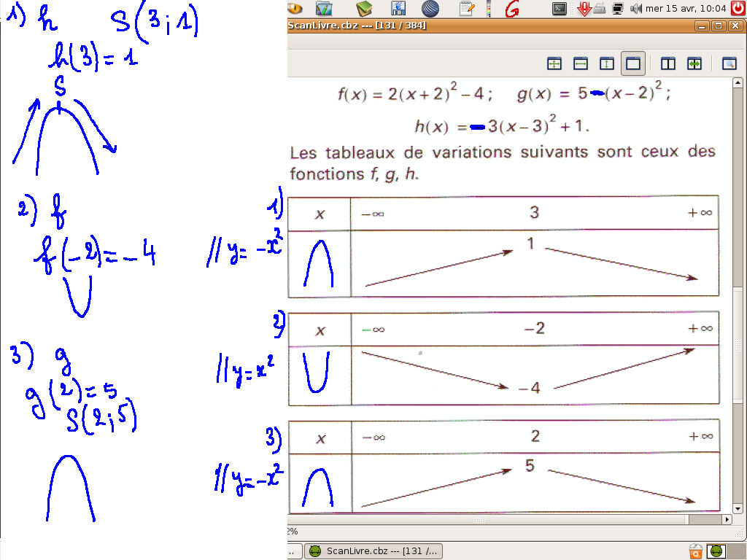Open the magnifying lens tool
Viewport: 747px width, 560px height.
click(x=728, y=64)
